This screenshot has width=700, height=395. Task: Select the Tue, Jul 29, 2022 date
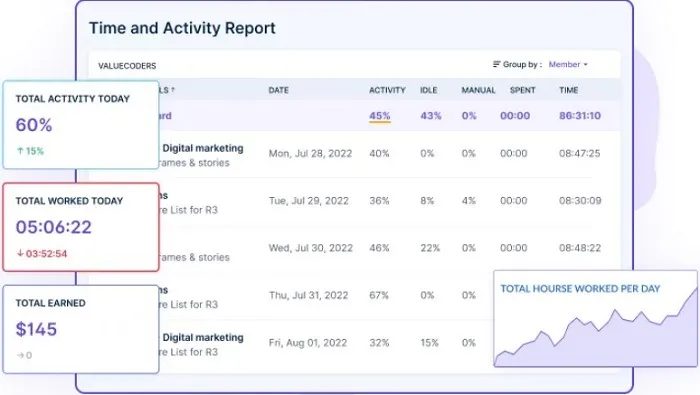[x=308, y=201]
